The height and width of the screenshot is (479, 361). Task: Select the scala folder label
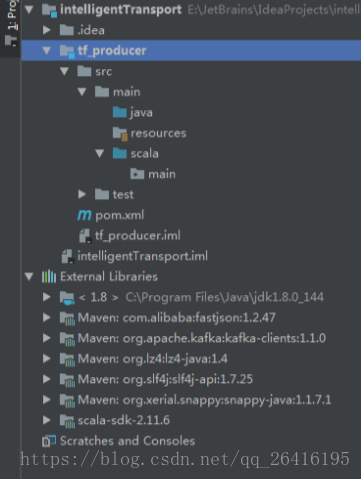coord(144,153)
